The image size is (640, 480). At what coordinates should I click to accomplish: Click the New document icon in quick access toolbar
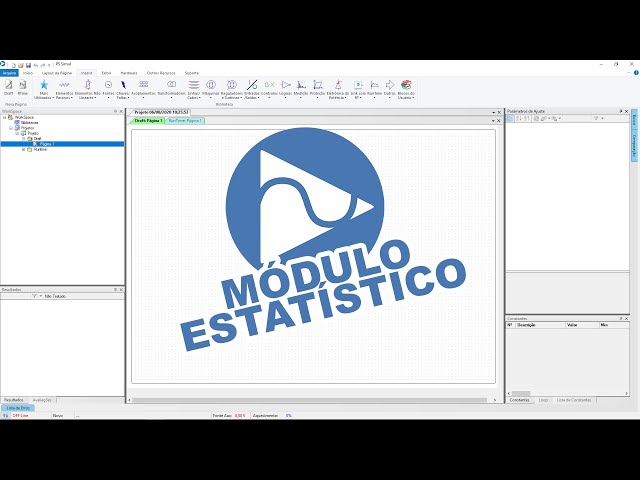[x=14, y=65]
